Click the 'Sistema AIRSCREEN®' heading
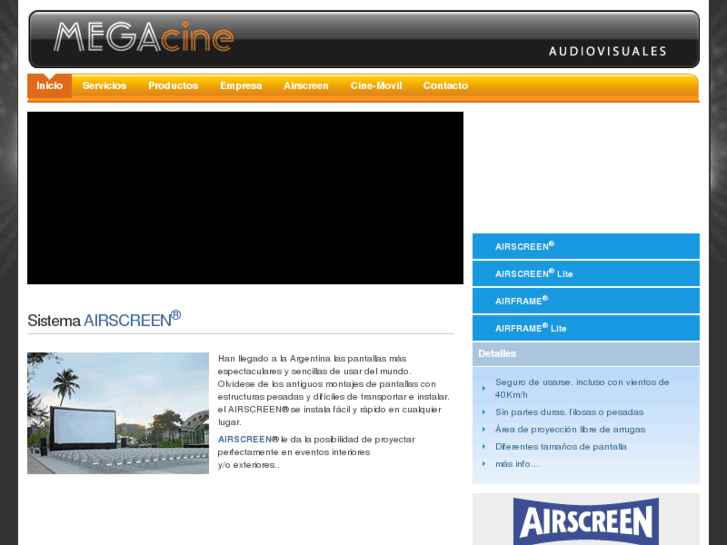The image size is (727, 545). pos(104,320)
